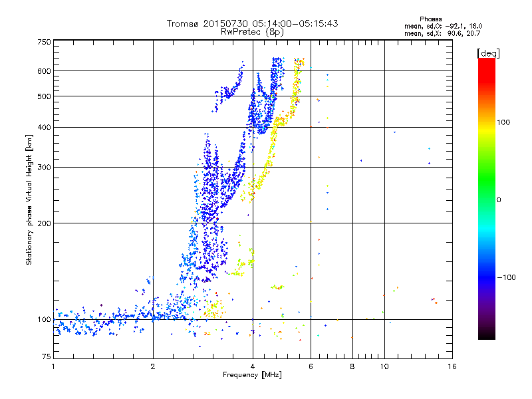Click the x-axis tick label '10'
Screen dimensions: 532x399
pyautogui.click(x=384, y=366)
